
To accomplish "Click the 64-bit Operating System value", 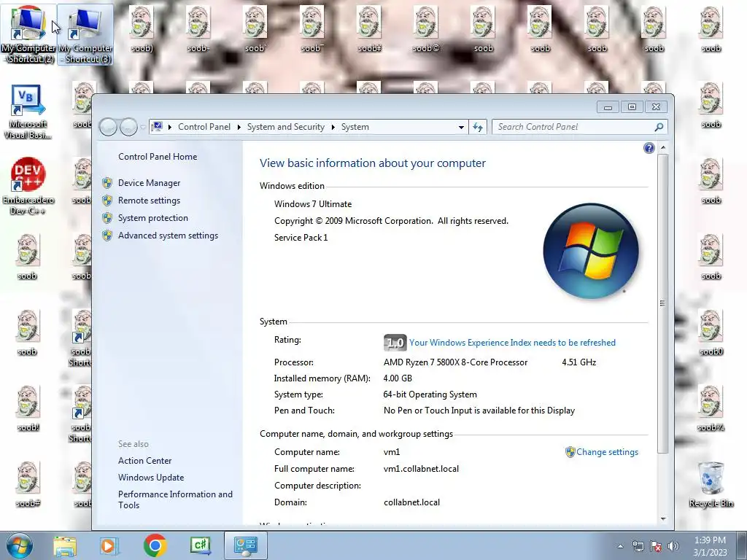I will [x=430, y=394].
